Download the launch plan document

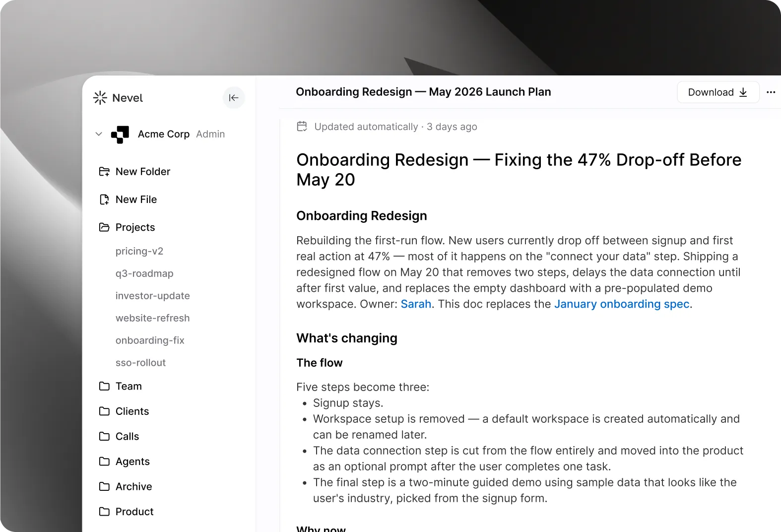[717, 92]
